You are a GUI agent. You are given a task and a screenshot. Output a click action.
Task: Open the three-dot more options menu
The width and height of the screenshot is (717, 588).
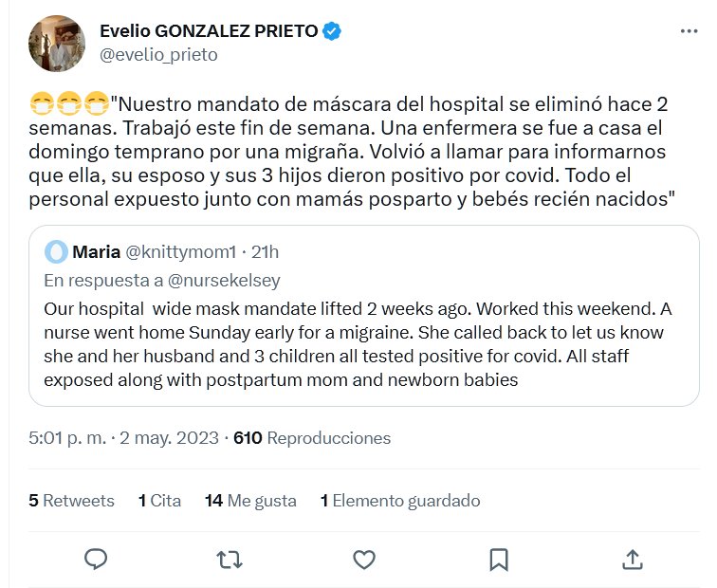[689, 31]
